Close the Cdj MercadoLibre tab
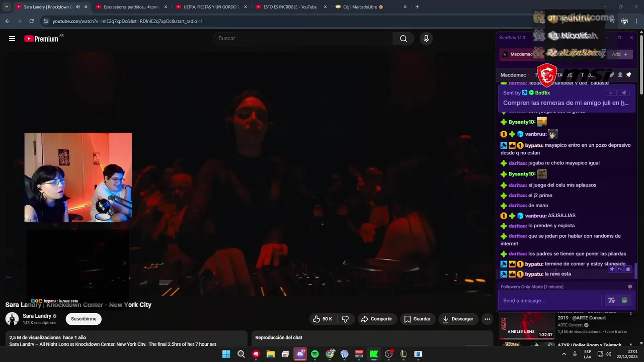644x362 pixels. pyautogui.click(x=406, y=7)
